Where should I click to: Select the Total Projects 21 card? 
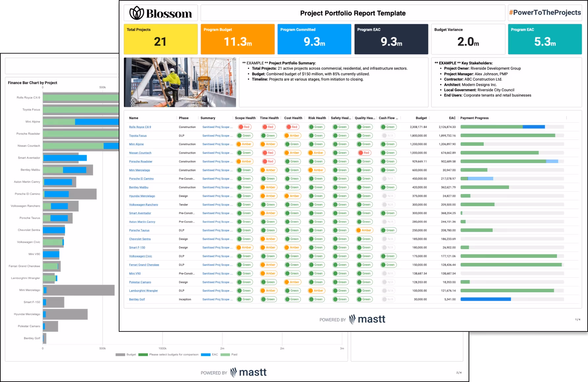[x=161, y=39]
